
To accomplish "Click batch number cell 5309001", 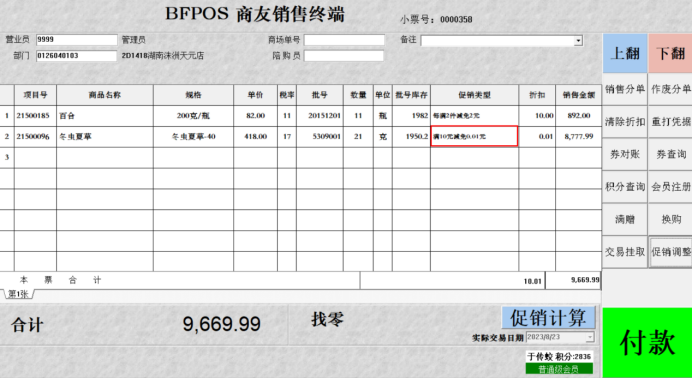I will tap(320, 137).
